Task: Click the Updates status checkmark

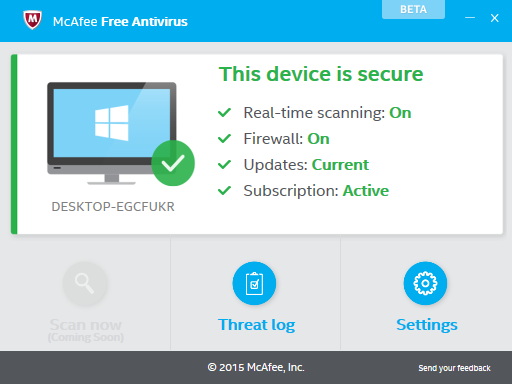Action: (x=225, y=165)
